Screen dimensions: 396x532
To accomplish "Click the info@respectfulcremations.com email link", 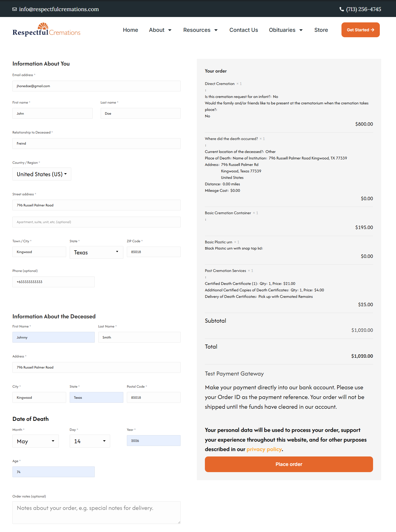I will [x=59, y=9].
